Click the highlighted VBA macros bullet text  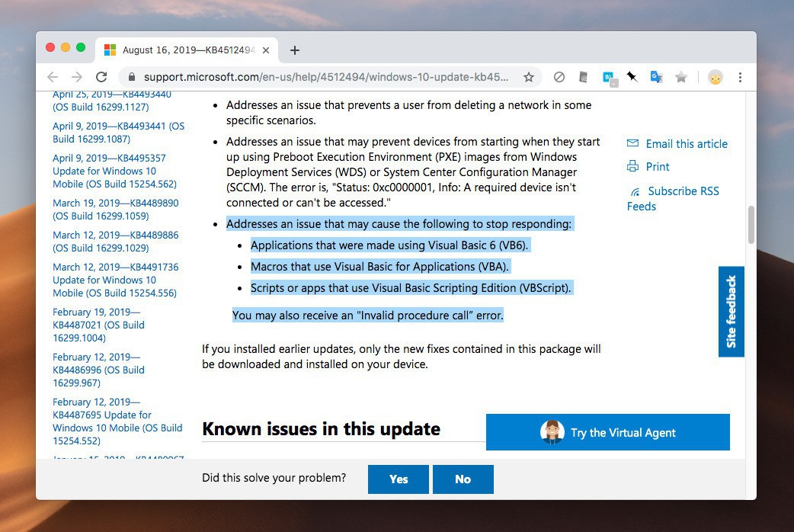pos(380,267)
